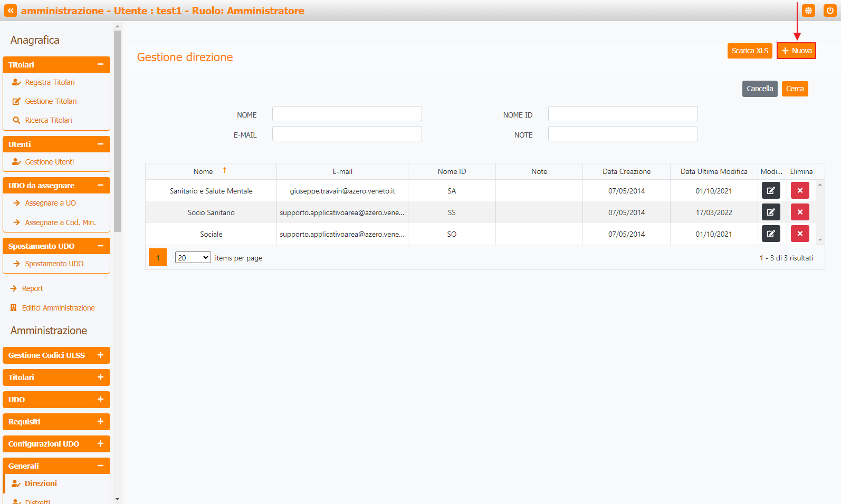The width and height of the screenshot is (841, 504).
Task: Expand the Gestione Codici ULSS section
Action: pyautogui.click(x=100, y=355)
